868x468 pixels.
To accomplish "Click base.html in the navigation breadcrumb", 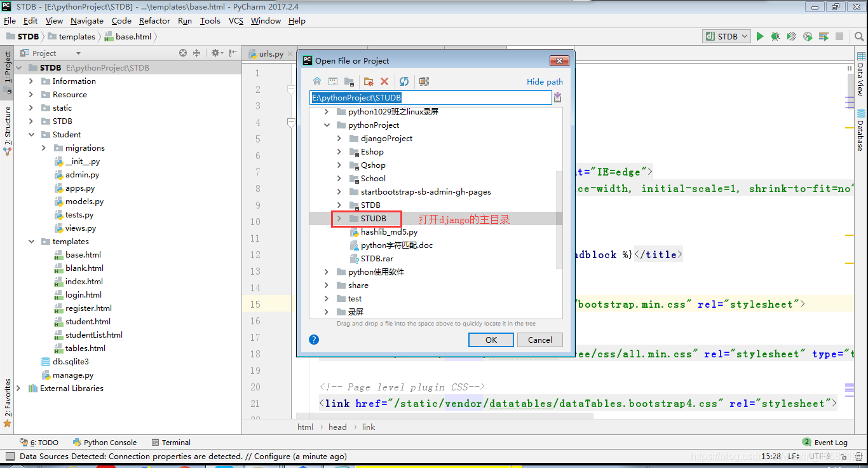I will coord(128,37).
